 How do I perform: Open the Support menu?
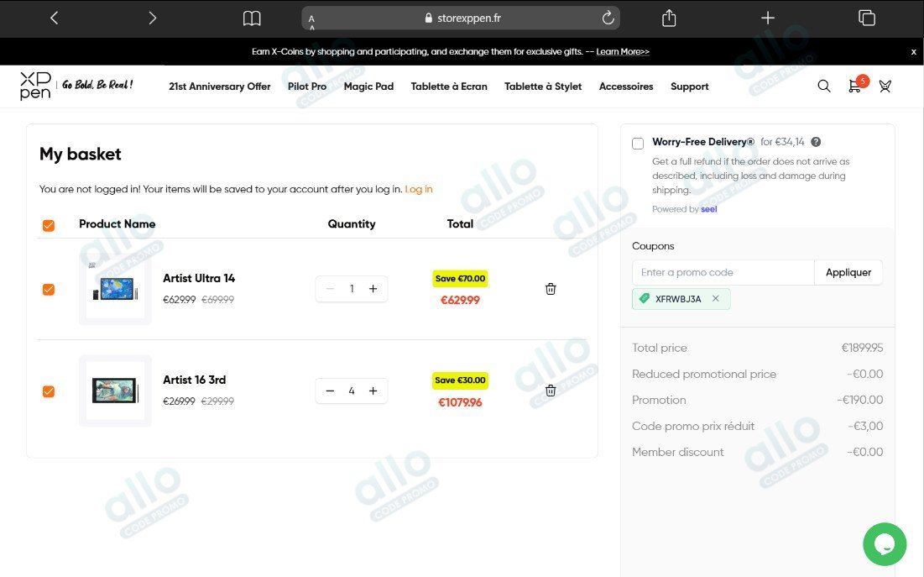tap(690, 87)
